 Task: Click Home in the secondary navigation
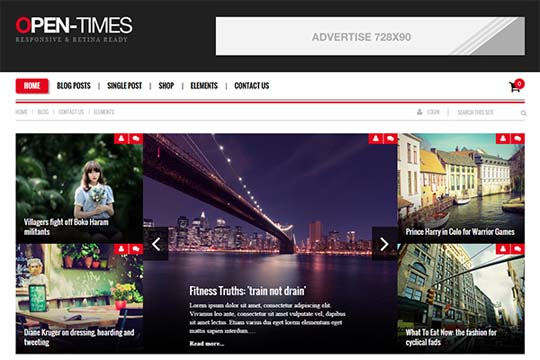point(21,112)
